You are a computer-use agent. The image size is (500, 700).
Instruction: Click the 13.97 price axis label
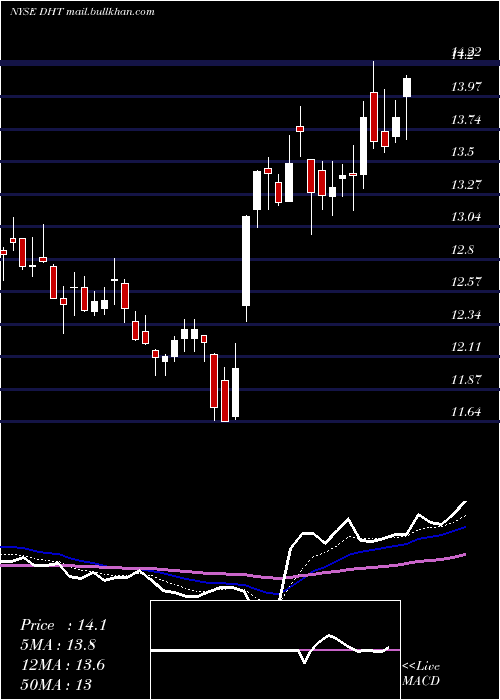(x=466, y=87)
